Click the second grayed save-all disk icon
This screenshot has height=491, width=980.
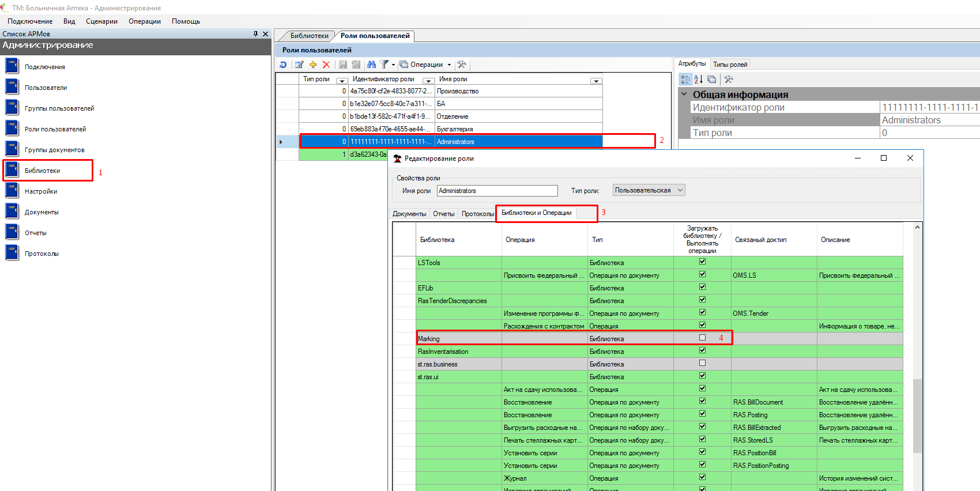coord(356,65)
